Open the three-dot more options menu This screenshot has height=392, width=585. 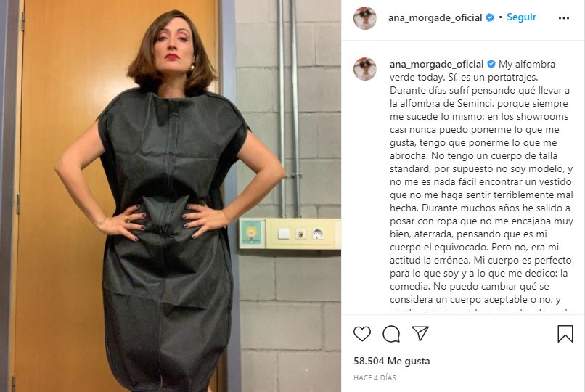coord(564,18)
